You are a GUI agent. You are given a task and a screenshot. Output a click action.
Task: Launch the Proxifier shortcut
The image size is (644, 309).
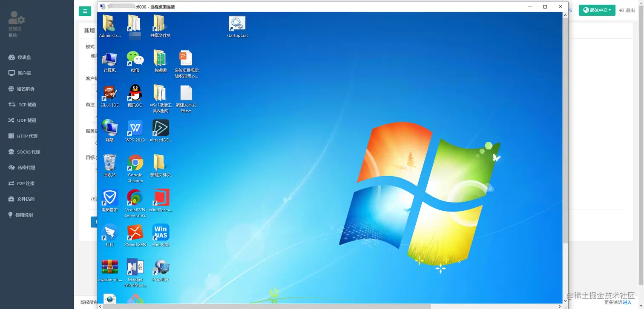(161, 271)
